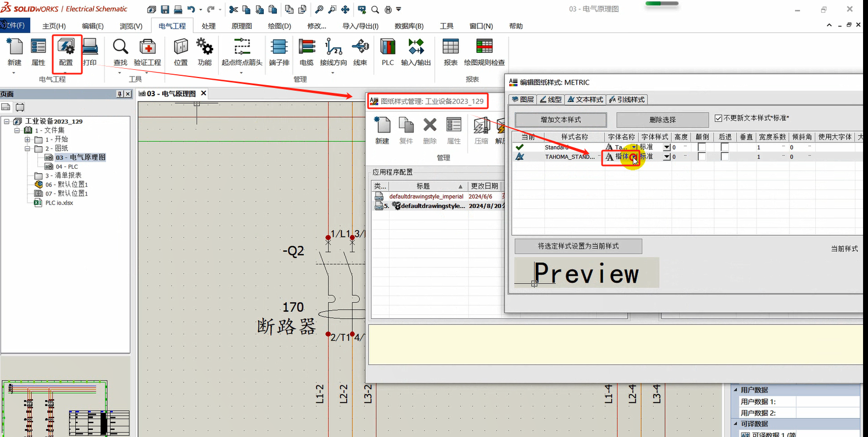Screen dimensions: 868x437
Task: Select PLC io.xlsx in the page tree
Action: point(59,203)
